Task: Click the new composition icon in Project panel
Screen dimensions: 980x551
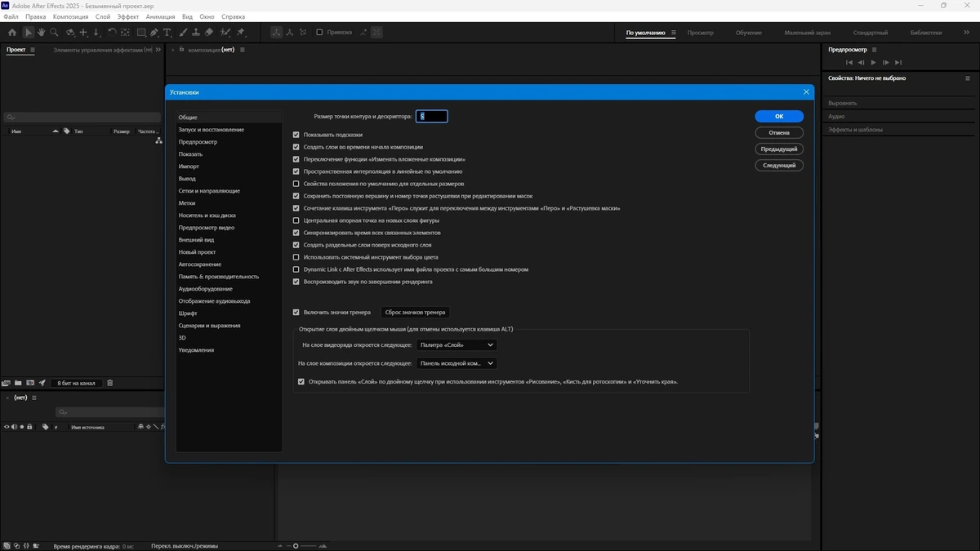Action: (x=30, y=383)
